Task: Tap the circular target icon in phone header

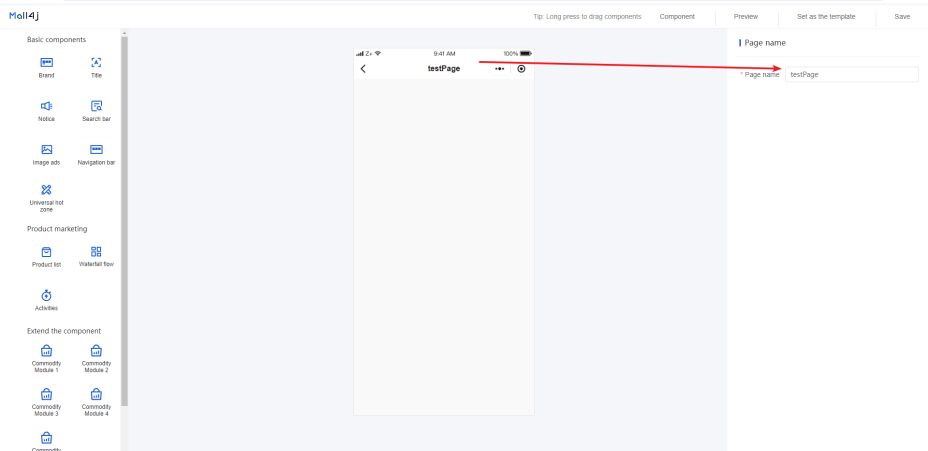Action: pos(521,69)
